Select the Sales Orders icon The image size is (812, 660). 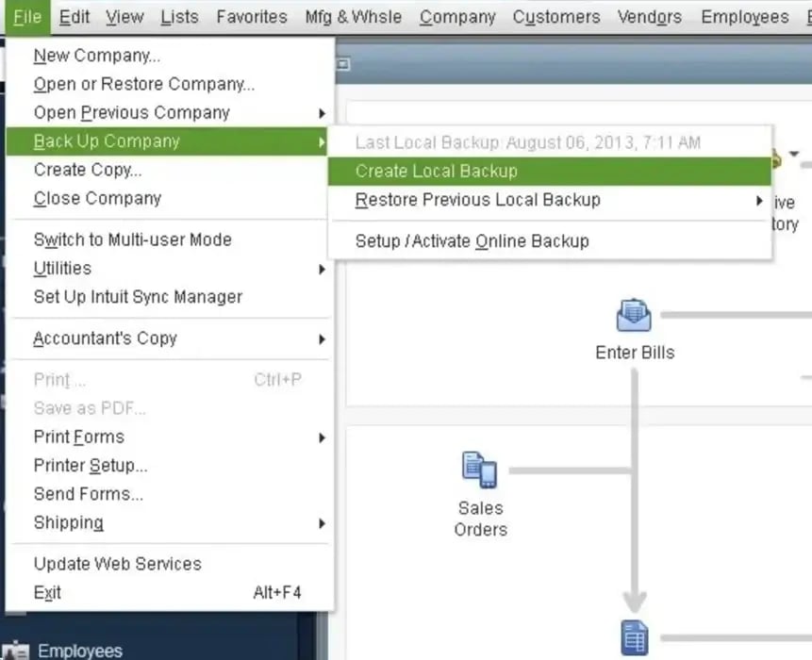tap(480, 469)
